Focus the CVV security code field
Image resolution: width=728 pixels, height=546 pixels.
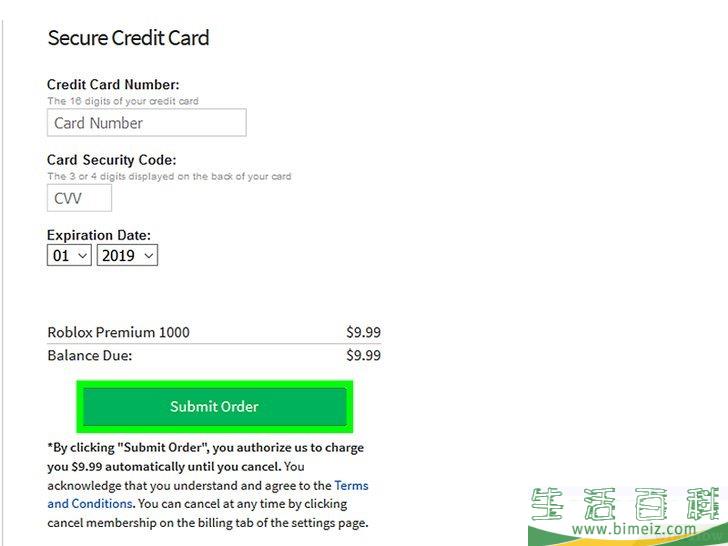79,198
